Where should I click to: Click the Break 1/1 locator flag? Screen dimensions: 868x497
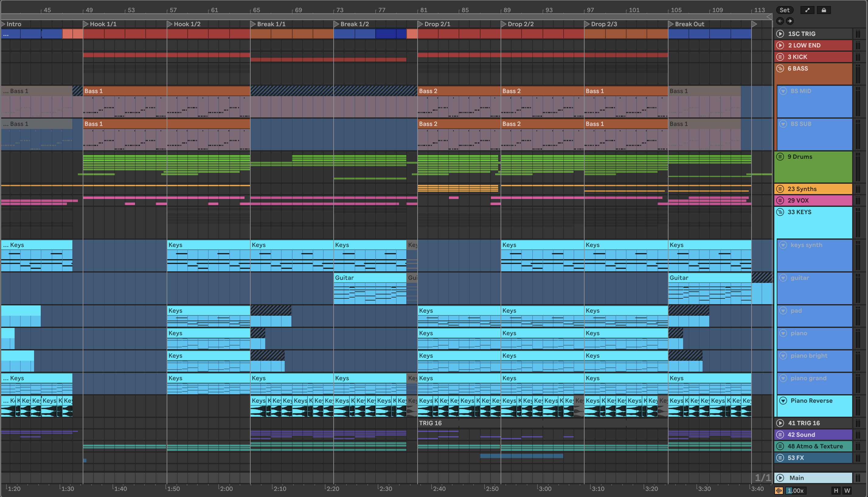tap(253, 24)
